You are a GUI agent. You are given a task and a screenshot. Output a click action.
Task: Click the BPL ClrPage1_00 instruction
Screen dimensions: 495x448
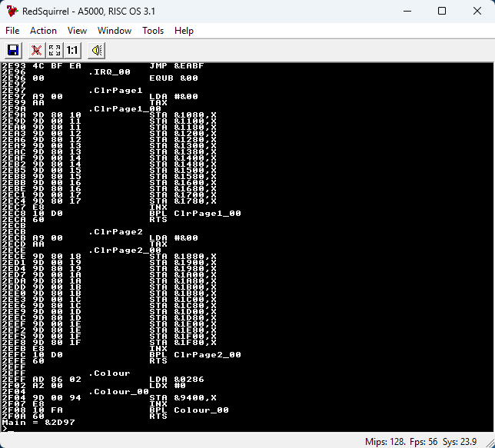195,214
